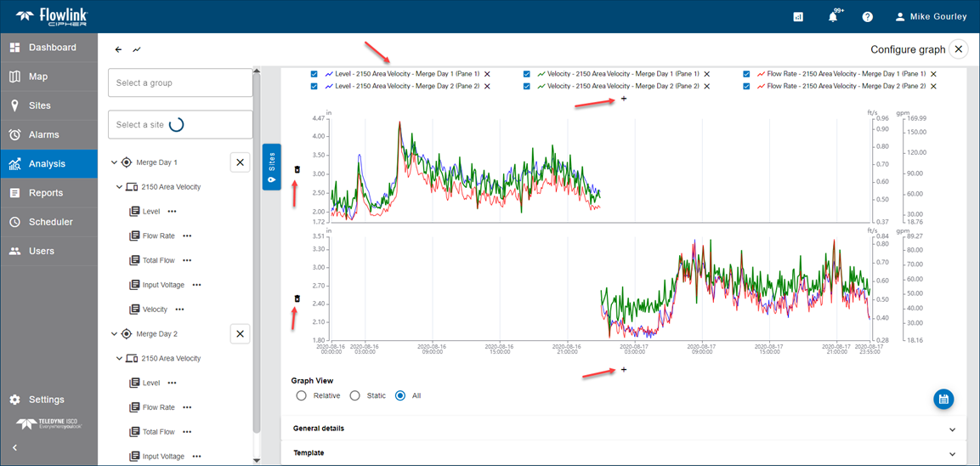Delete the top graph pane with trash icon
This screenshot has height=466, width=980.
[x=297, y=169]
